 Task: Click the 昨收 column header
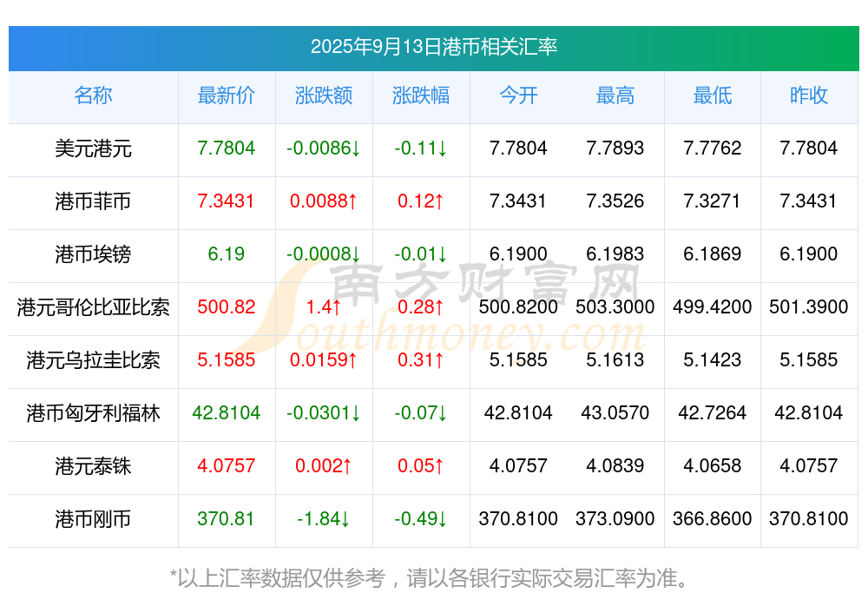coord(809,96)
